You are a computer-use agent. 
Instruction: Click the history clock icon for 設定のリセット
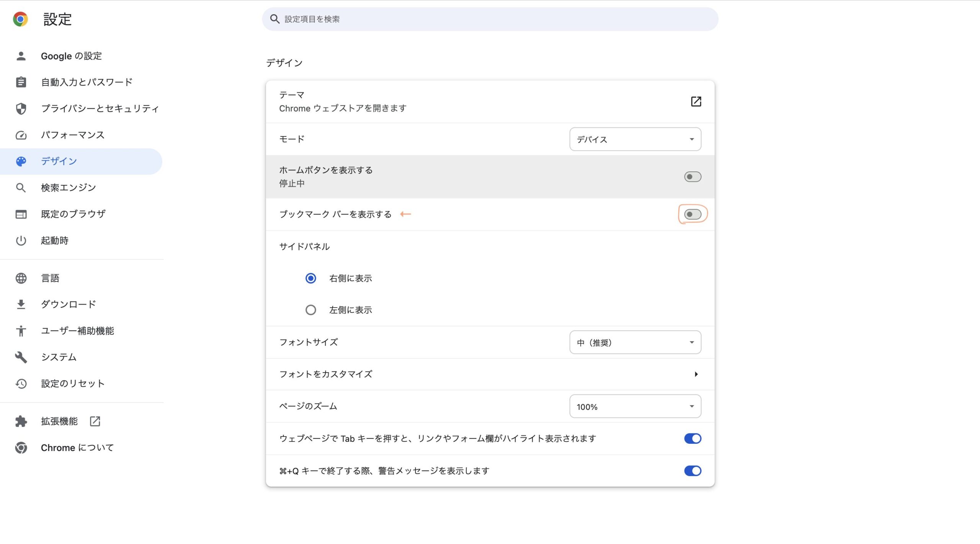tap(21, 384)
